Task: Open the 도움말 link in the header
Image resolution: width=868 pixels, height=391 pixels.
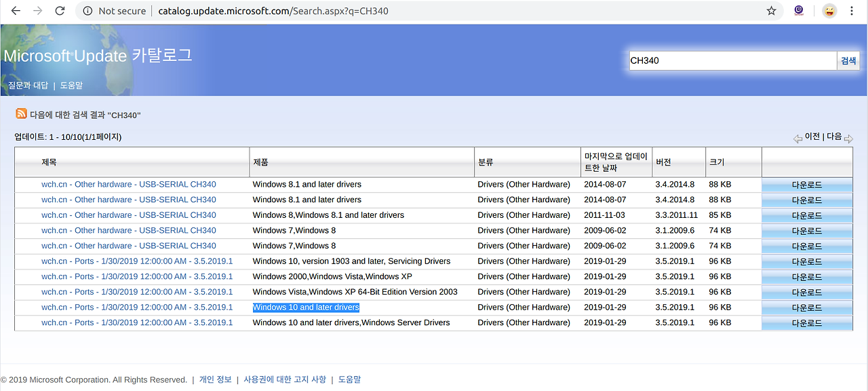Action: [x=71, y=86]
